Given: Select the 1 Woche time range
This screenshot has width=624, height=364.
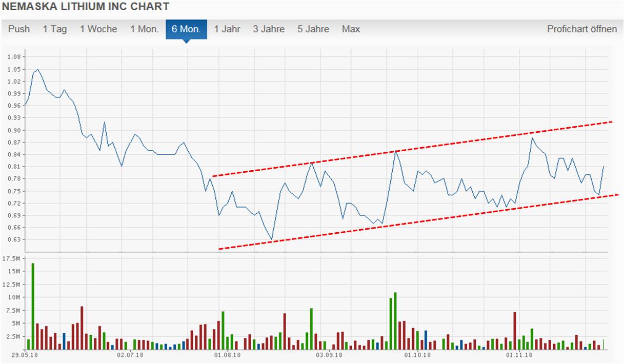Looking at the screenshot, I should pyautogui.click(x=98, y=29).
